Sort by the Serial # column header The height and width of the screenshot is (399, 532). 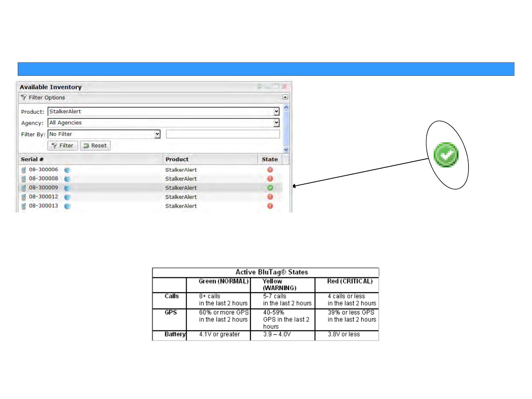click(x=91, y=159)
